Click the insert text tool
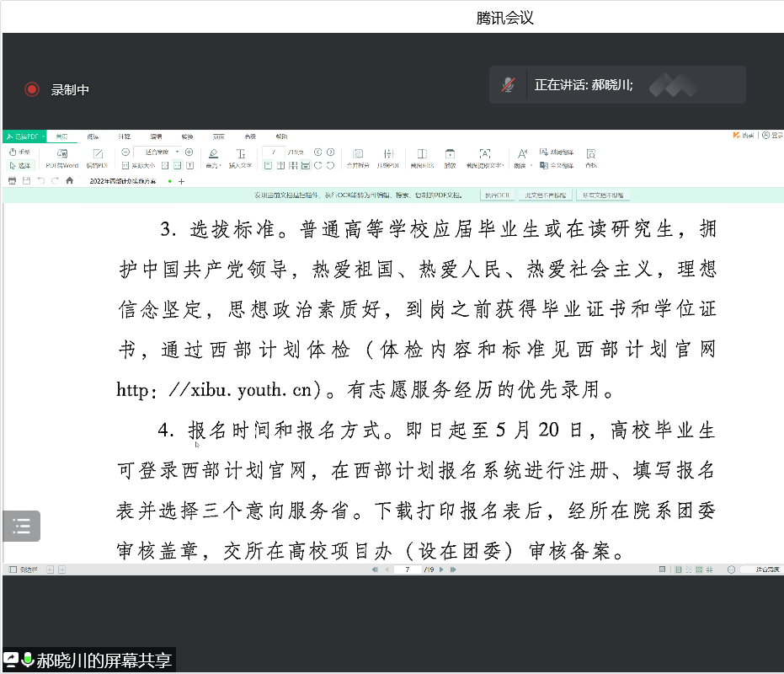This screenshot has height=674, width=784. click(x=240, y=158)
